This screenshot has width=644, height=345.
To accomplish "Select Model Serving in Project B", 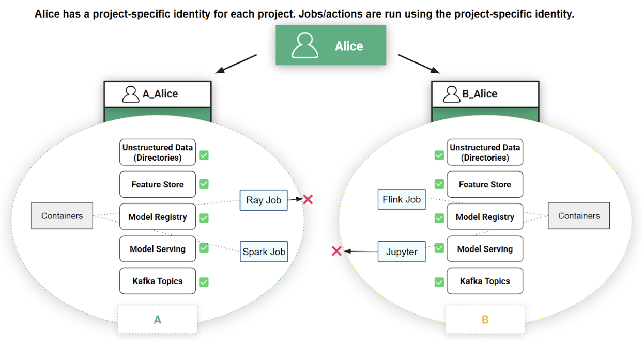I will (x=485, y=249).
